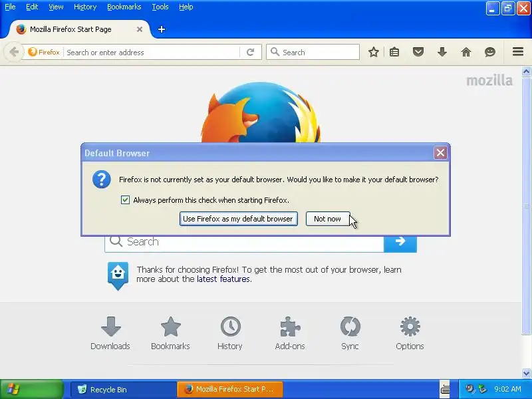Click the Not now button
The image size is (532, 399).
click(x=327, y=219)
